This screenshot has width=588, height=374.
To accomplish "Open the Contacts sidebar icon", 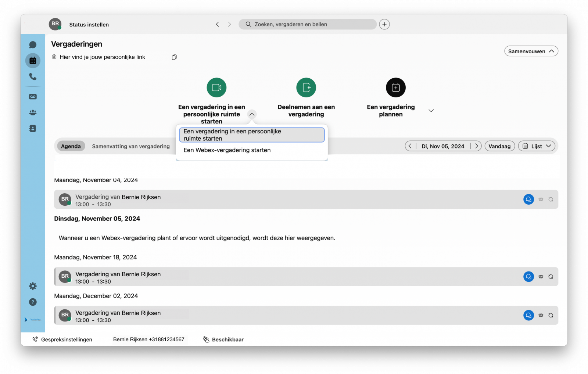I will coord(33,129).
